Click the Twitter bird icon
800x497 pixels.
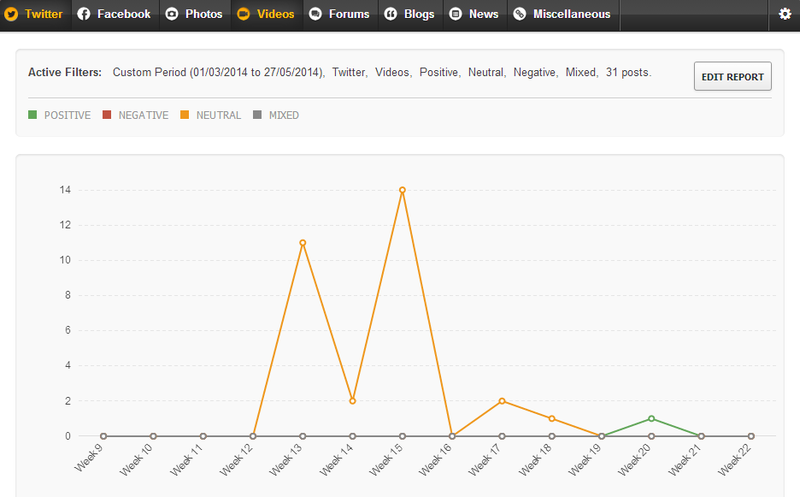(12, 14)
